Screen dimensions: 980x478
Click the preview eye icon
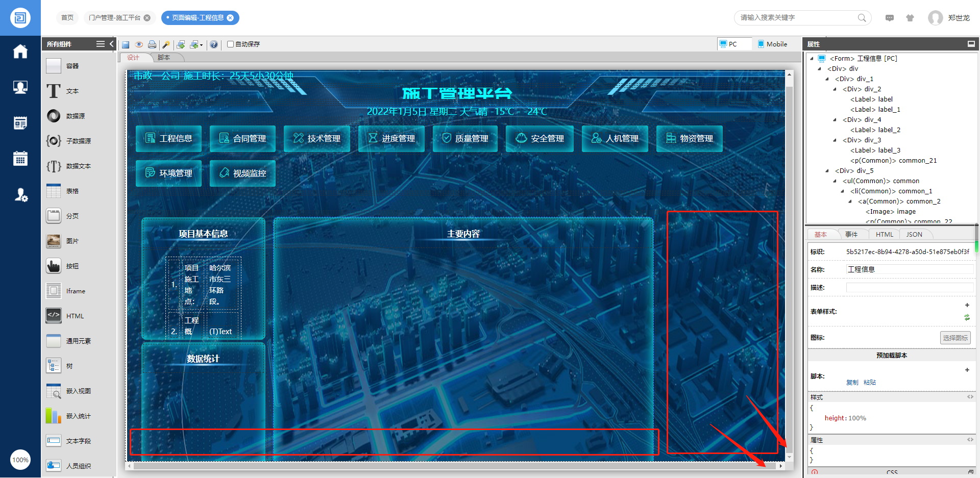139,45
